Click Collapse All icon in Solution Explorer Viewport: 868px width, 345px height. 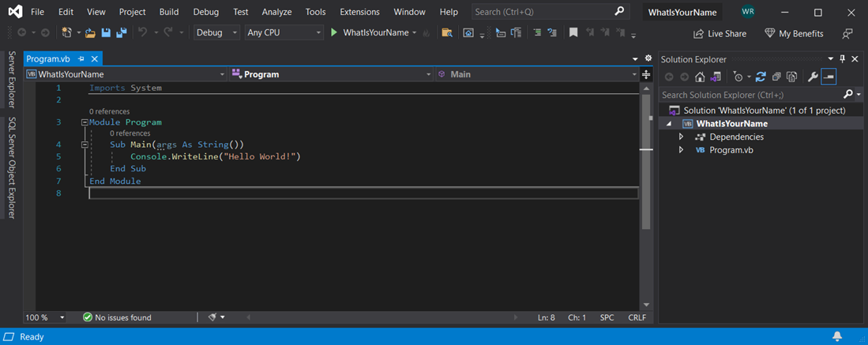click(x=776, y=77)
